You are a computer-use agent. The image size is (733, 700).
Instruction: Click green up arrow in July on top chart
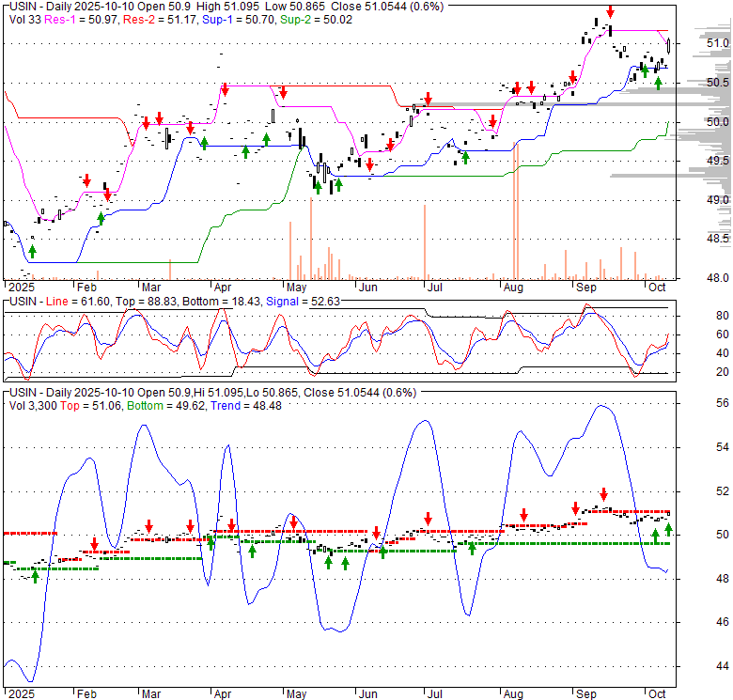465,157
